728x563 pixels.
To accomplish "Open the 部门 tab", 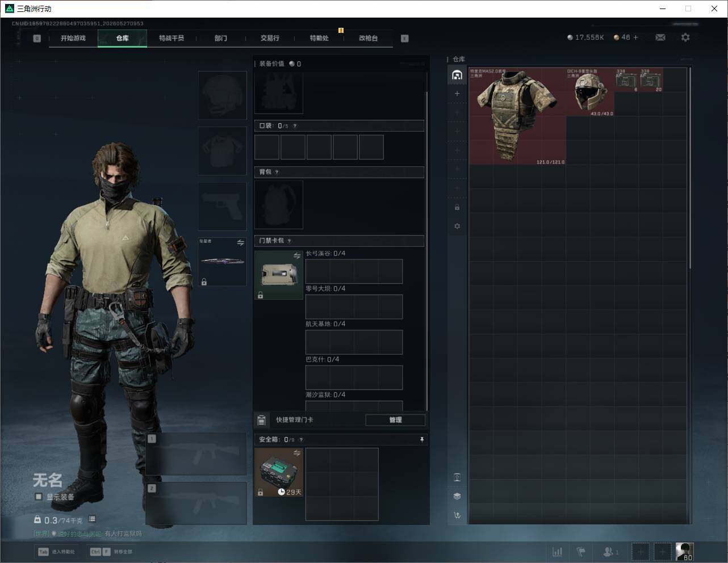I will coord(221,38).
